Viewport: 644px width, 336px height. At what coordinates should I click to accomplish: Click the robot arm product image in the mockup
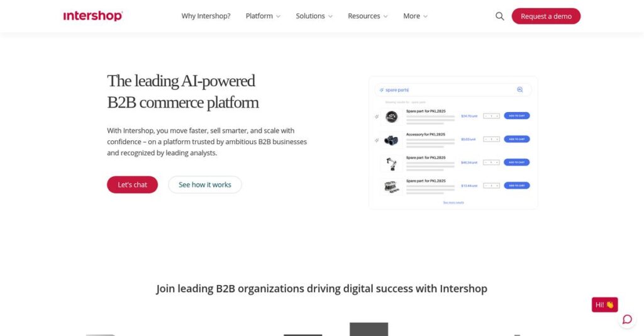tap(391, 164)
